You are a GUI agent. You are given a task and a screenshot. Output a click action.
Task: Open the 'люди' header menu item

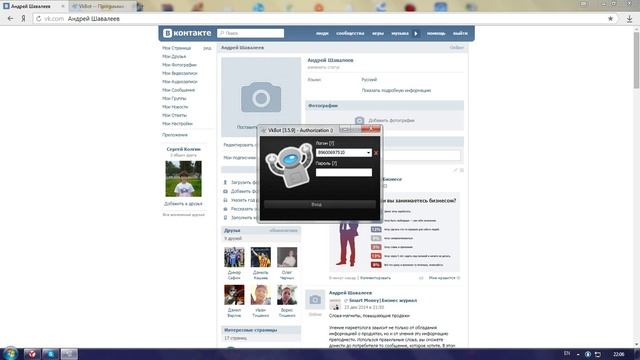pos(322,33)
